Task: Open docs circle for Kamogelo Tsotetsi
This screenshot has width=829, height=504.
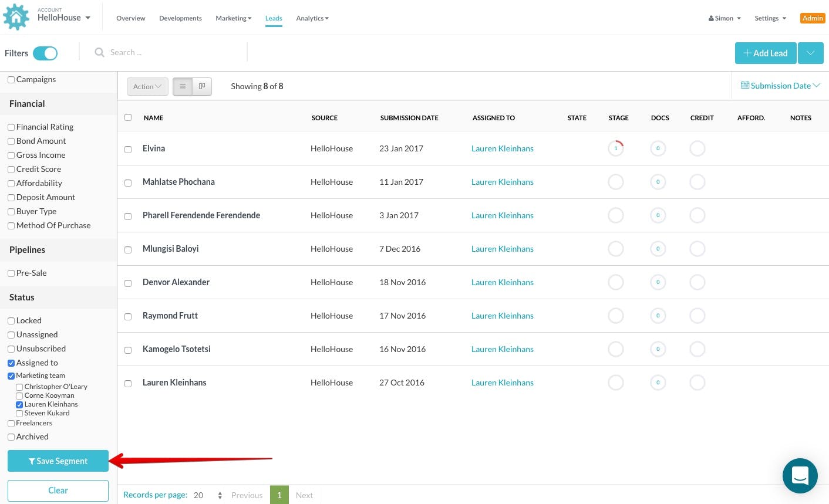Action: click(x=658, y=349)
